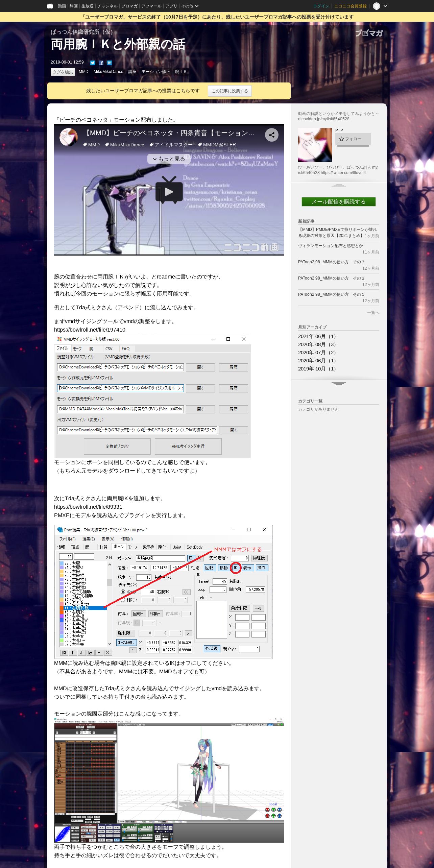Click the article title 両用腕ＩＫと外部親の話
This screenshot has height=868, width=434.
pos(118,44)
